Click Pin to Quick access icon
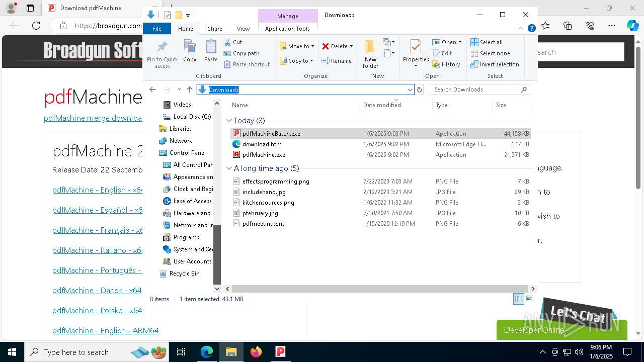The height and width of the screenshot is (362, 644). point(162,47)
